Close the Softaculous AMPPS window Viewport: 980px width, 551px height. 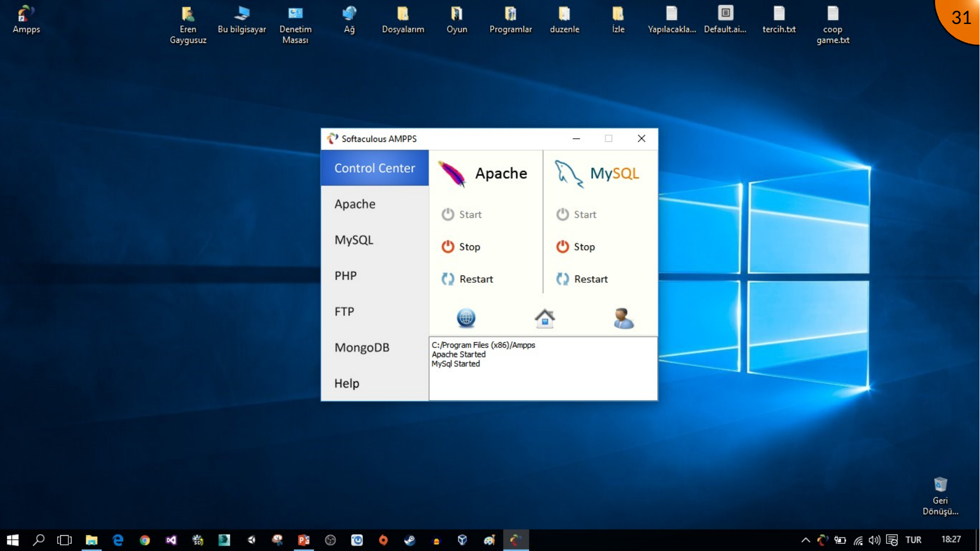coord(642,139)
